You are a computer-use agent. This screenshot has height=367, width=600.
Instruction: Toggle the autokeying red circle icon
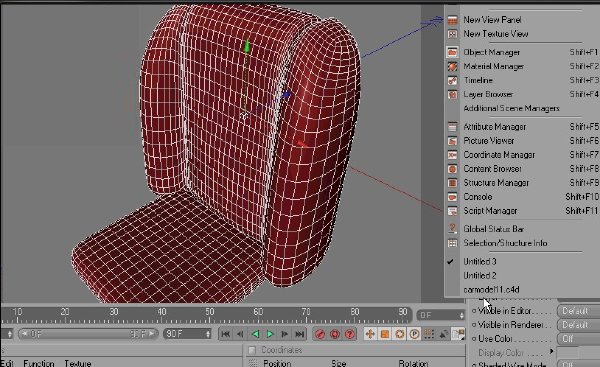[x=335, y=334]
